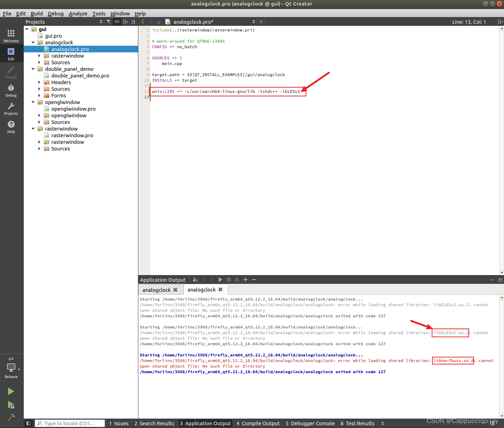
Task: Open the output panes selector arrows
Action: pos(382,423)
